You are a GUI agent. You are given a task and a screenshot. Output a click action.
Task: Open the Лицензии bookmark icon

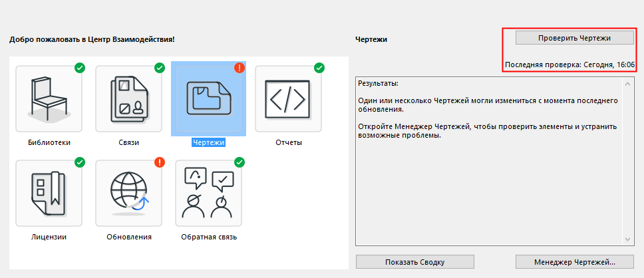(49, 193)
